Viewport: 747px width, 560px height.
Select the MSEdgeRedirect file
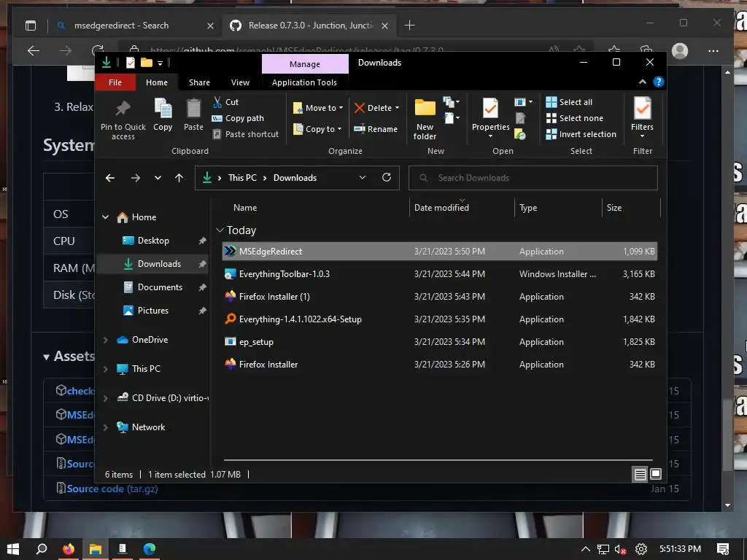point(440,252)
